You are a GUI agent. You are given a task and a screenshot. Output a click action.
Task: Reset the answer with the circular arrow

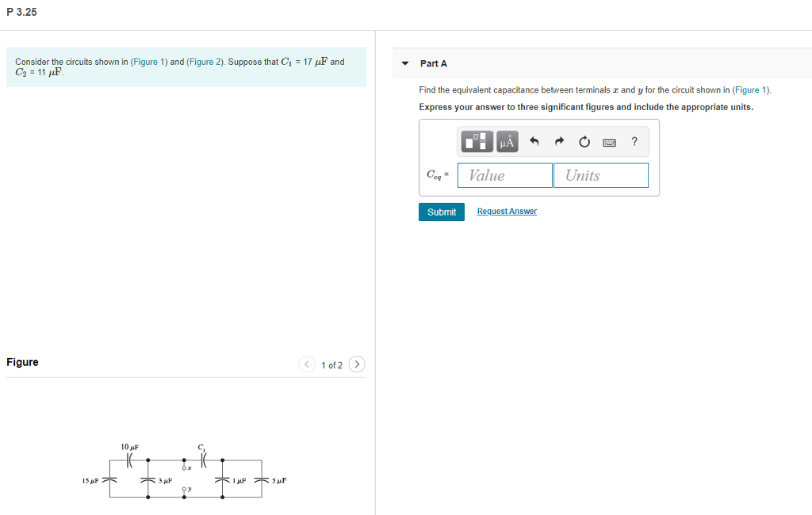click(584, 141)
